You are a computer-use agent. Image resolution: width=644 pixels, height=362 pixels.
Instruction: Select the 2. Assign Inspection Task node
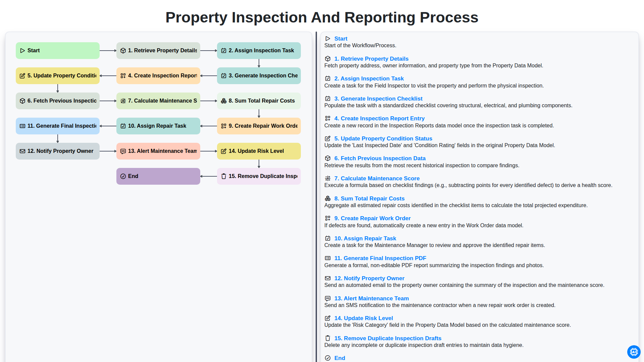(259, 51)
